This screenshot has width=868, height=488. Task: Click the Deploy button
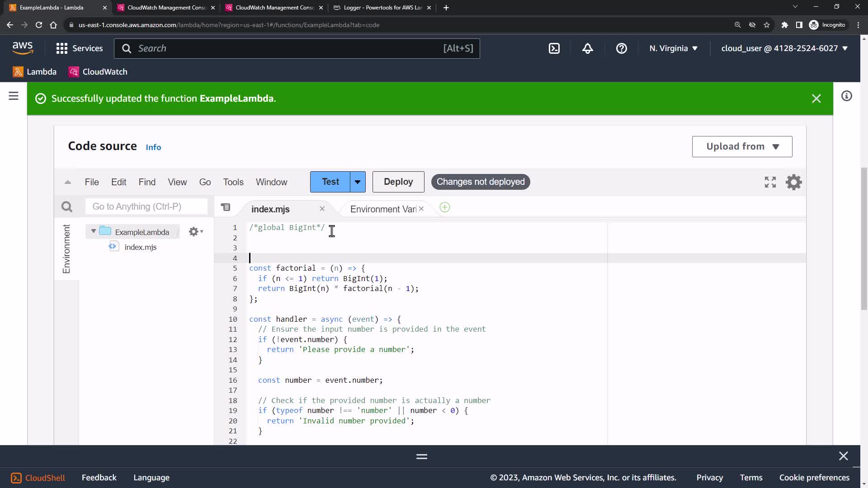[398, 182]
